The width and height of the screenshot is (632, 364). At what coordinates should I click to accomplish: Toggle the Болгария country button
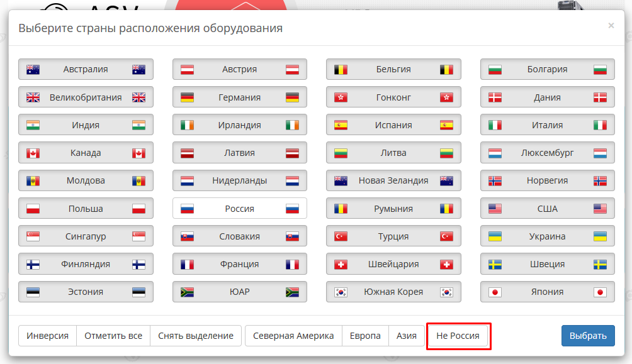tap(548, 69)
